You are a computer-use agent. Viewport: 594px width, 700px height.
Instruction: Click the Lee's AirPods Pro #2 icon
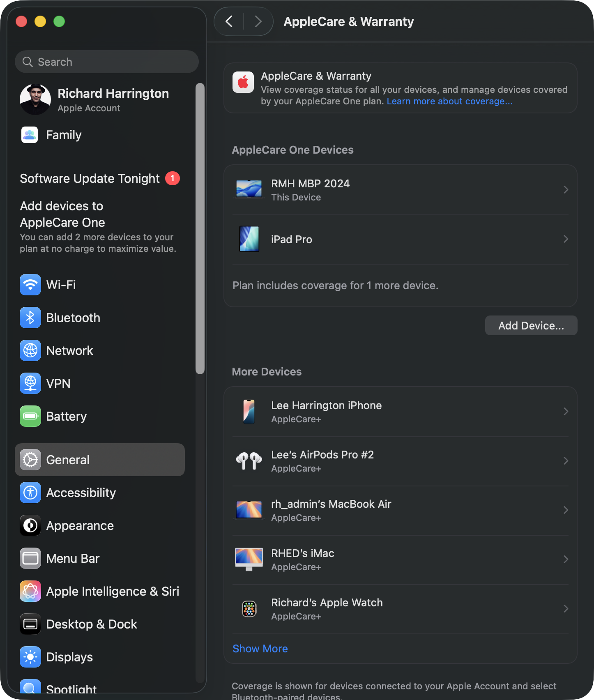tap(249, 461)
